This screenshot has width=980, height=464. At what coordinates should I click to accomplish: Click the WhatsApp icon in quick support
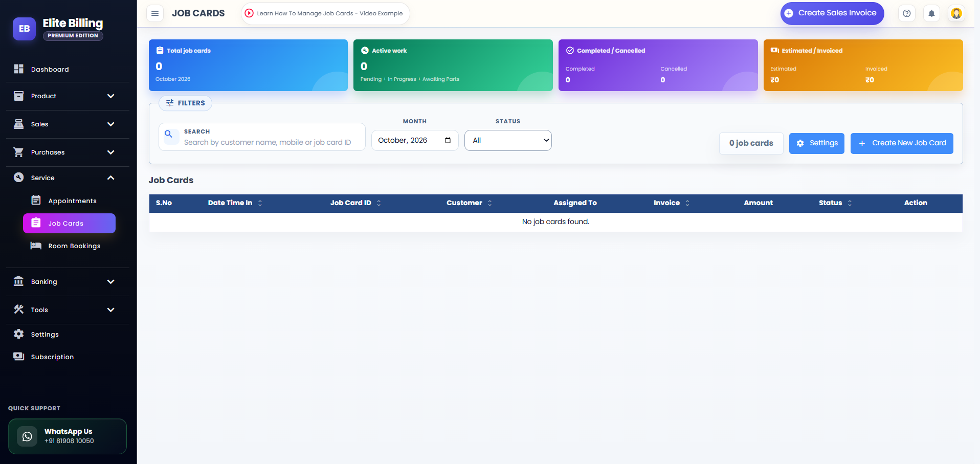27,436
